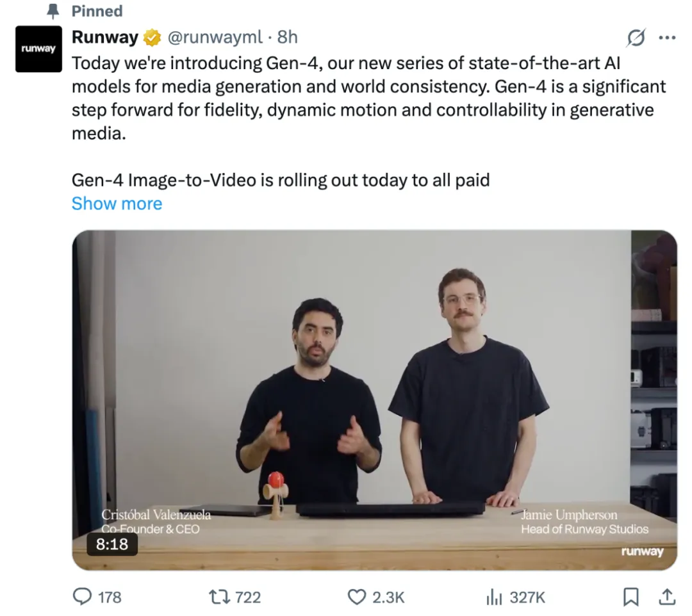The height and width of the screenshot is (616, 692).
Task: Click the 722 reposts count
Action: tap(248, 597)
